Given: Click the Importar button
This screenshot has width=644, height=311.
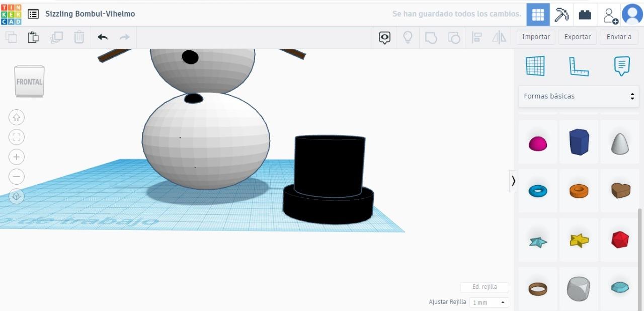Looking at the screenshot, I should 536,37.
